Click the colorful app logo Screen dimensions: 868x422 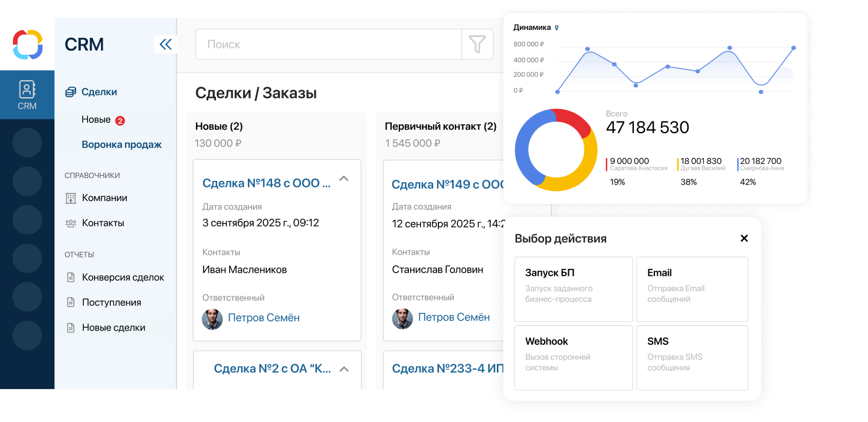[28, 45]
